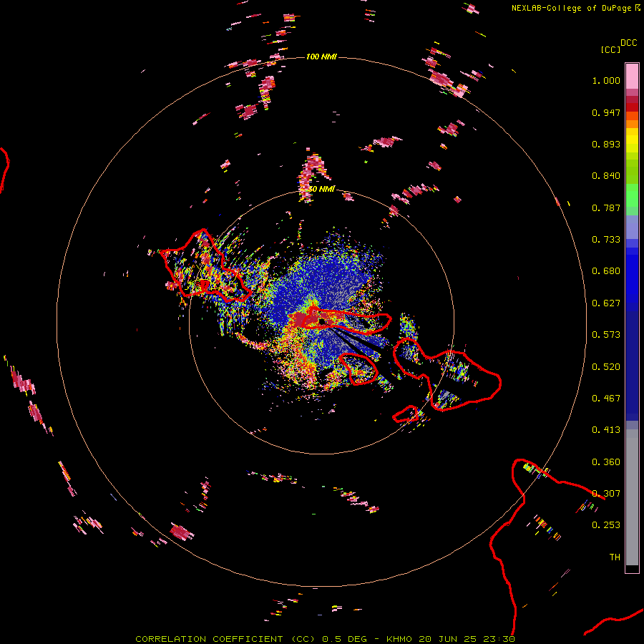
Task: Click the 0.253 scale value
Action: click(606, 525)
